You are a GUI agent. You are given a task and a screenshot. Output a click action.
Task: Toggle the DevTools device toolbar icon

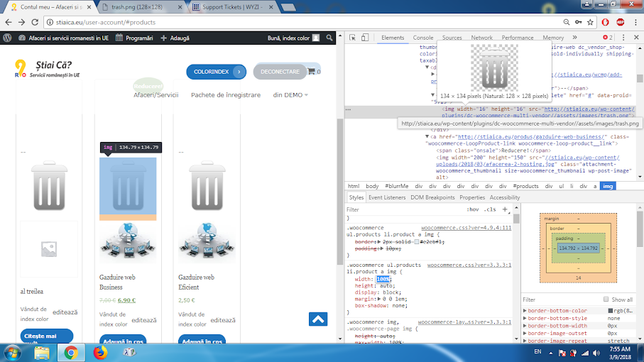[365, 38]
